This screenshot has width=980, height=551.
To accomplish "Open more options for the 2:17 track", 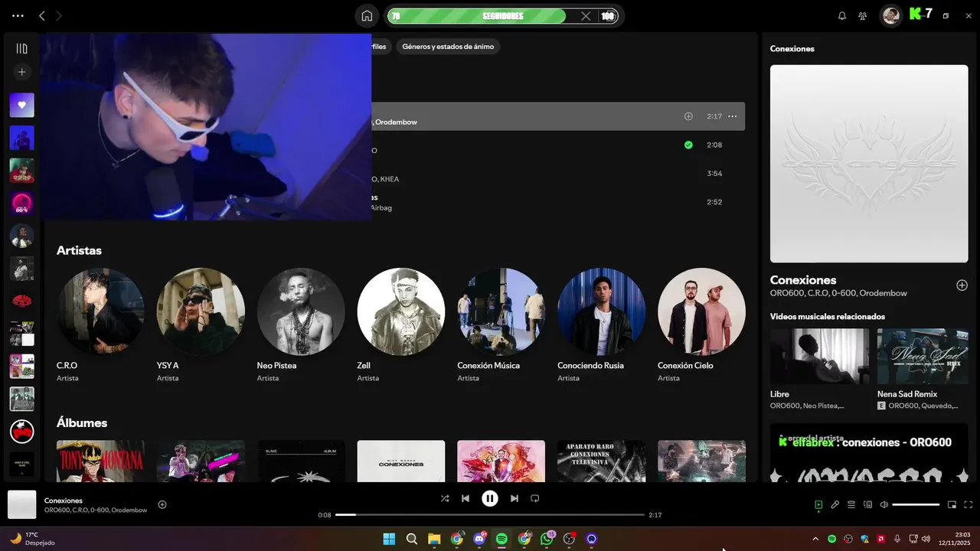I will tap(733, 116).
